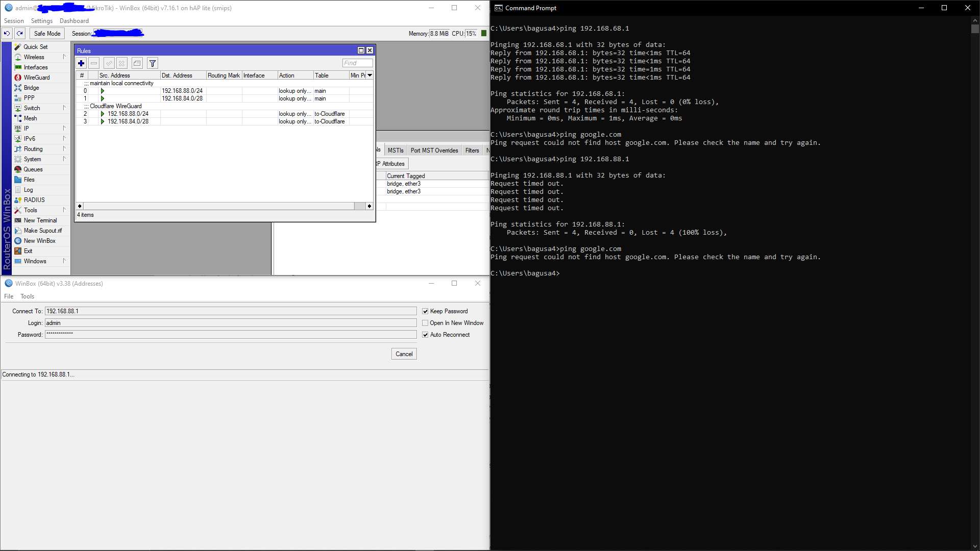Click the filter funnel icon in Rules

152,63
